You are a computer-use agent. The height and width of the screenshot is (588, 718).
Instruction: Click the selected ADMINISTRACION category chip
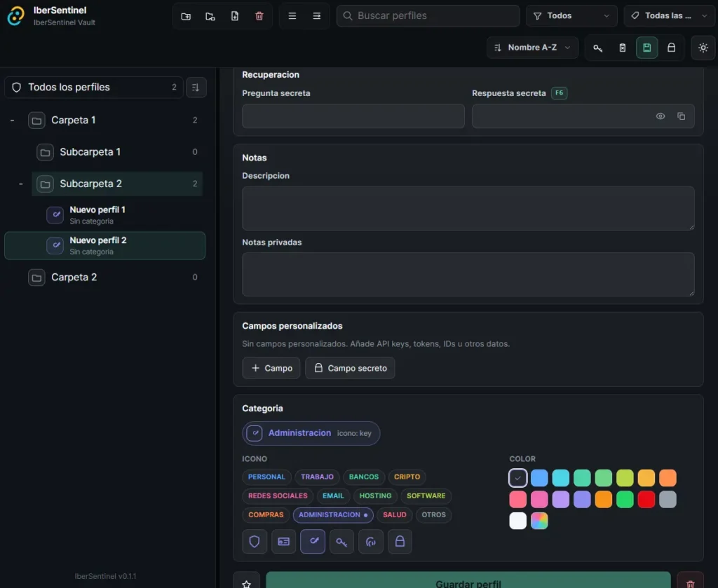pyautogui.click(x=333, y=515)
